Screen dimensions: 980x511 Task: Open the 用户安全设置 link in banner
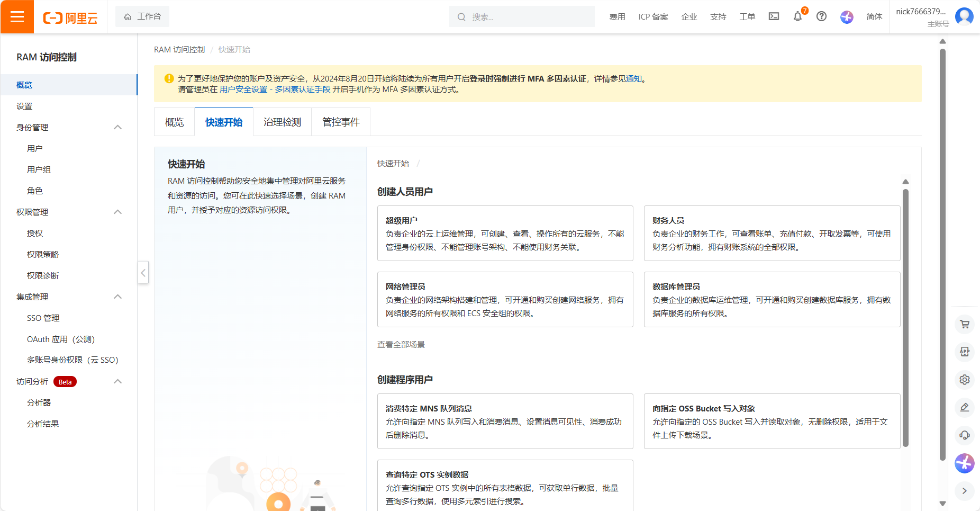[x=243, y=89]
